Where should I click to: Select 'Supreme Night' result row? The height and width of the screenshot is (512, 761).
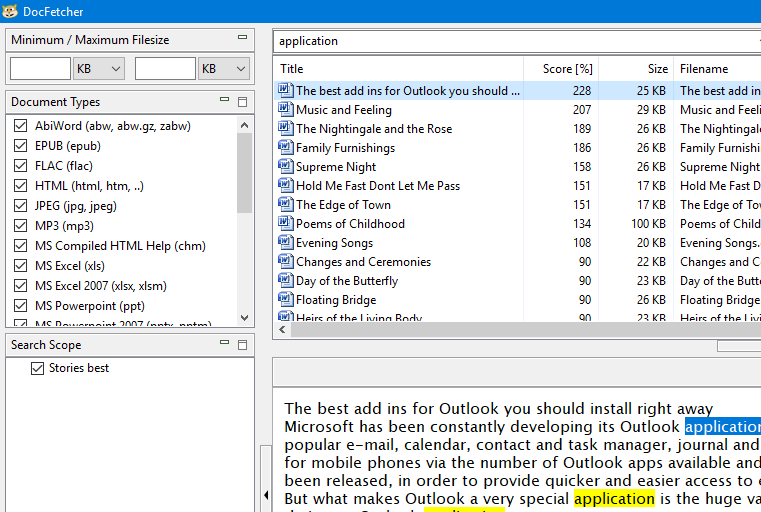click(x=517, y=166)
